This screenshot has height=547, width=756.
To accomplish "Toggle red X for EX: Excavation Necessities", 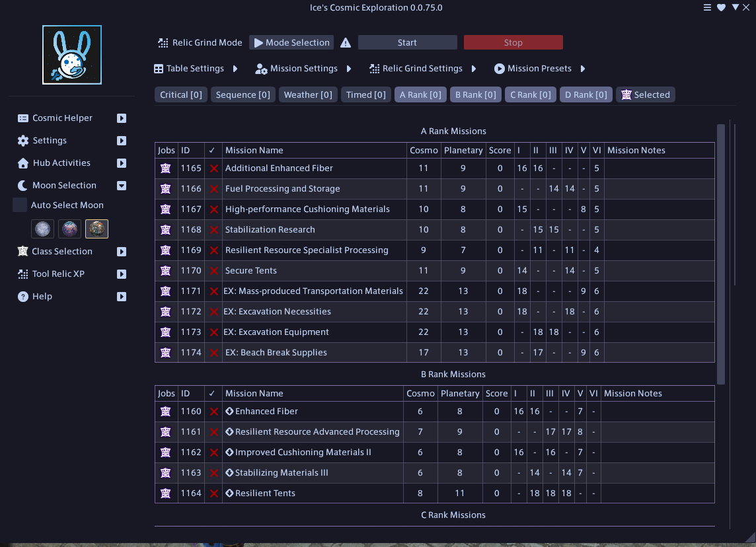I will (213, 312).
